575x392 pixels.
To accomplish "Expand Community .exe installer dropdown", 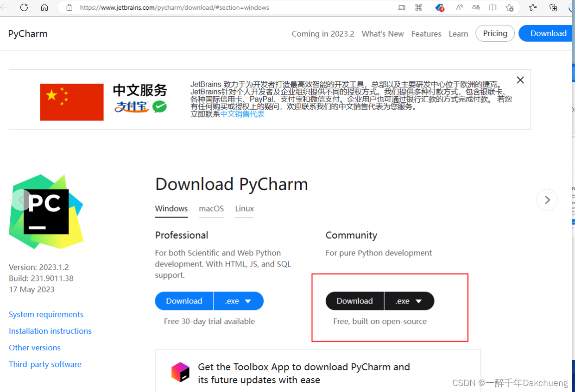I will 409,301.
